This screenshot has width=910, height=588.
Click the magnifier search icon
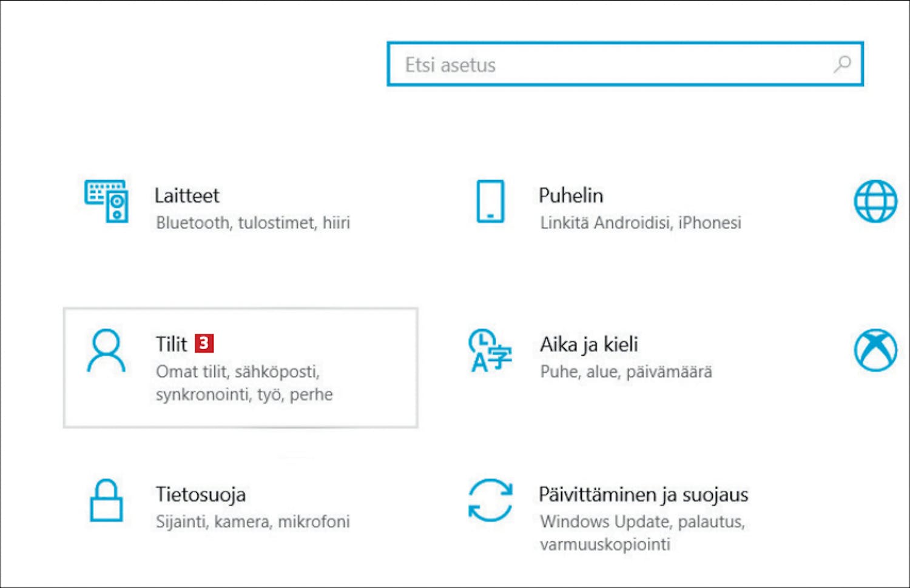[842, 64]
